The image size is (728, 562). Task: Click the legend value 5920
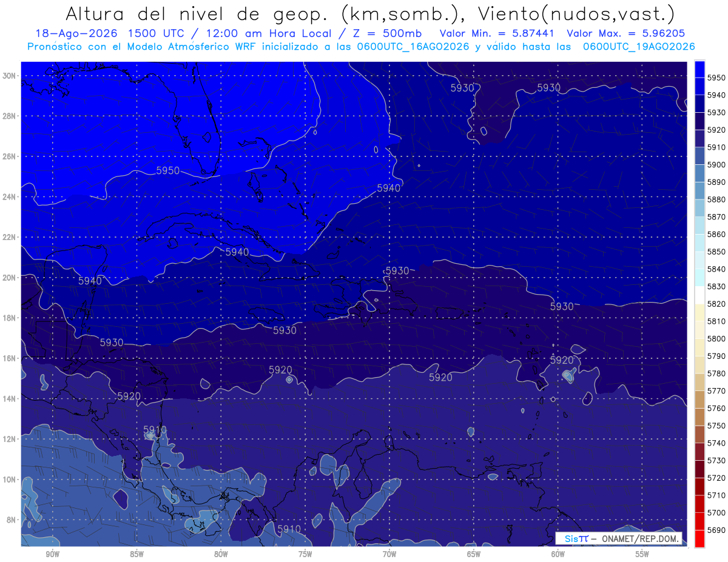[716, 130]
